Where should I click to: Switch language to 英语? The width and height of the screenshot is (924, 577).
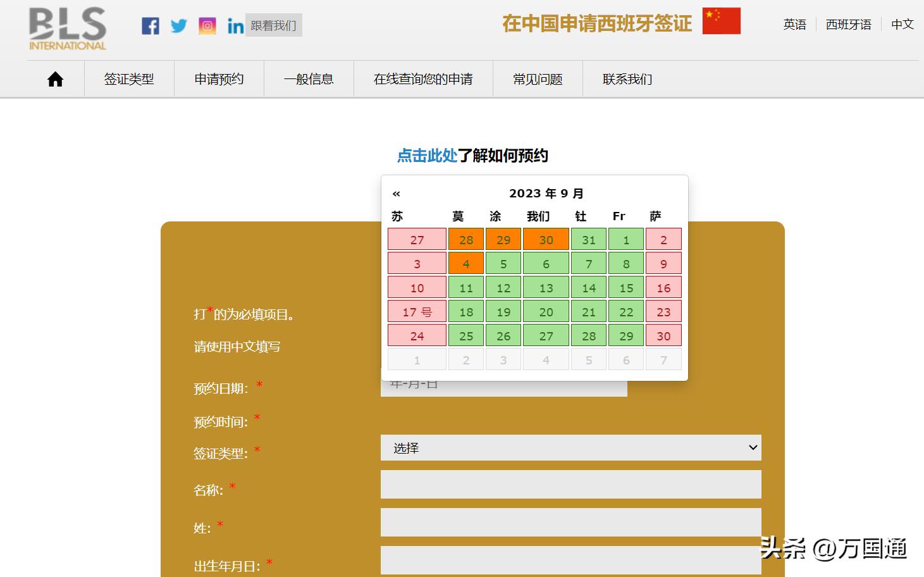794,24
